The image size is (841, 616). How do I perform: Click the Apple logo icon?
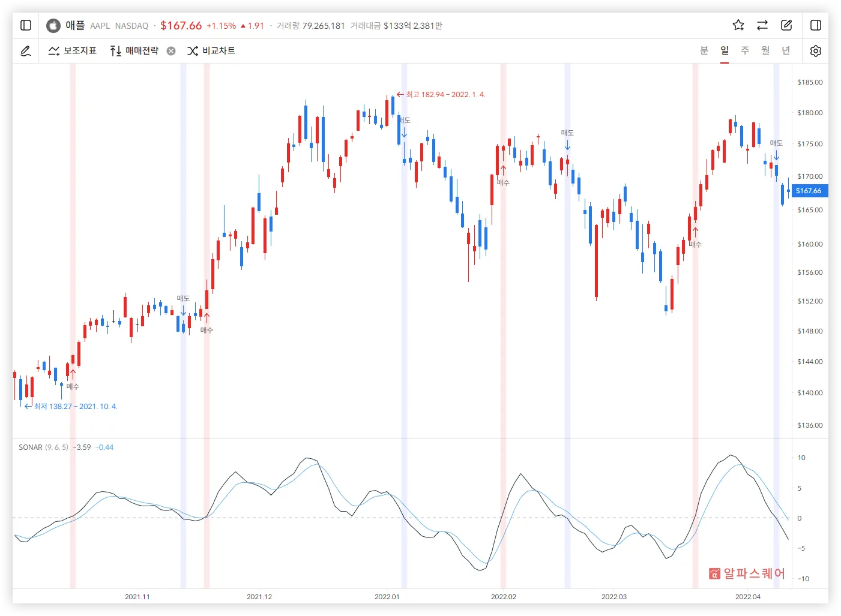[x=53, y=25]
